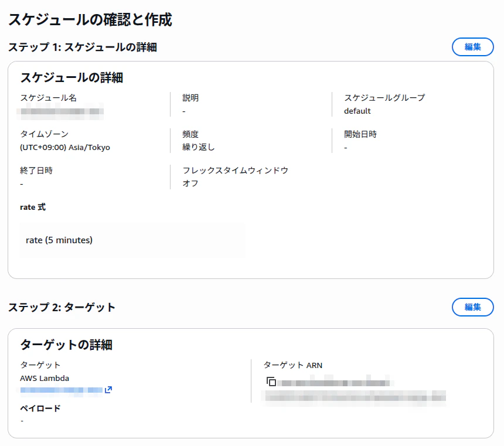504x446 pixels.
Task: Click the AWS Lambda target text
Action: 45,378
